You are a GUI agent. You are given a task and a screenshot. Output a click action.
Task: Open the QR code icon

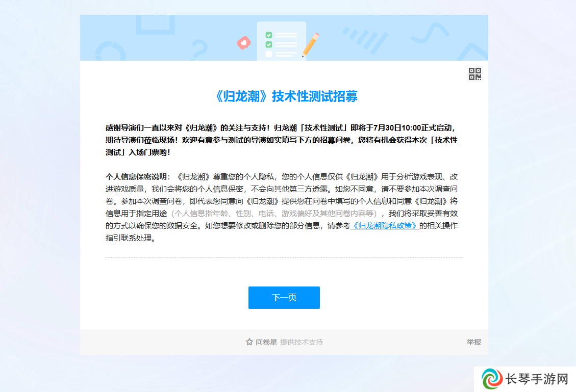click(474, 74)
